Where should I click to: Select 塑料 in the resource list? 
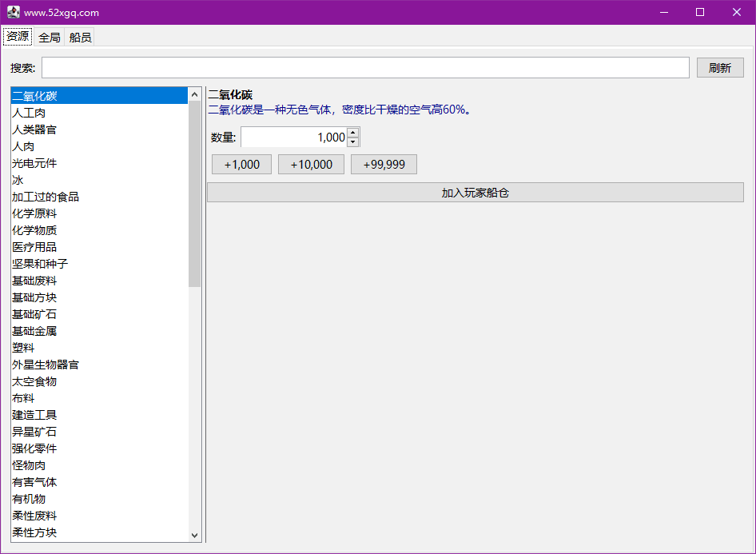(x=99, y=348)
